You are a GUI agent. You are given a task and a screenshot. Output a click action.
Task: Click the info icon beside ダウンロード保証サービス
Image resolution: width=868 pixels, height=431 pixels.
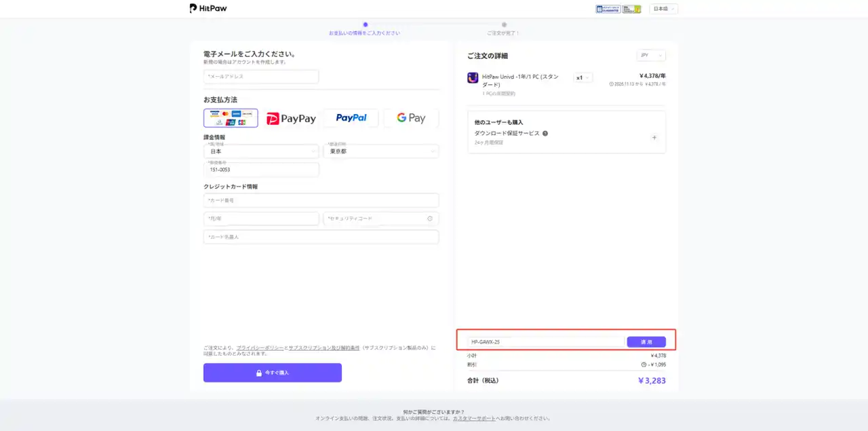click(x=545, y=133)
